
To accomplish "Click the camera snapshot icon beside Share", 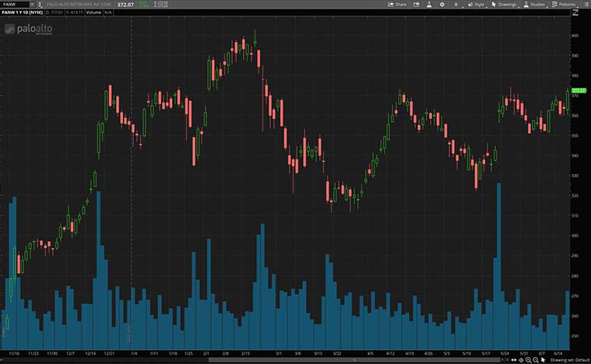I will pyautogui.click(x=416, y=5).
